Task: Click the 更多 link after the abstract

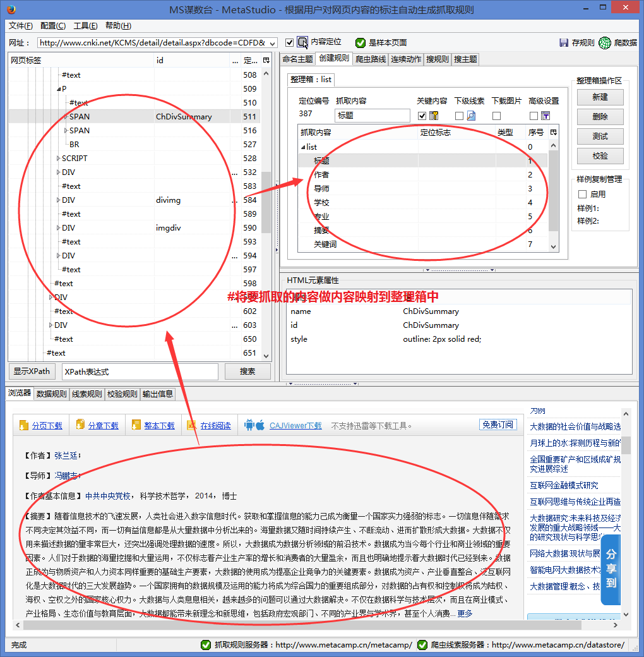Action: [465, 614]
